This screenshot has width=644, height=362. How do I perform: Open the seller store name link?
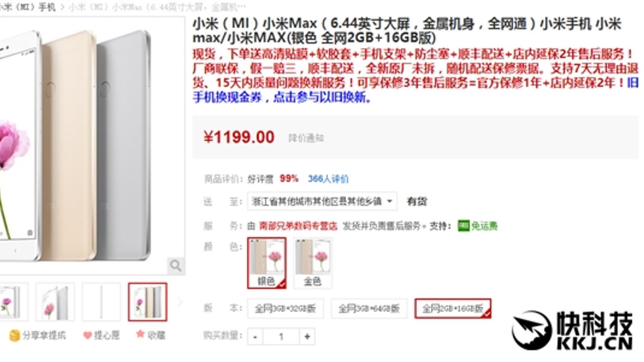[x=298, y=226]
